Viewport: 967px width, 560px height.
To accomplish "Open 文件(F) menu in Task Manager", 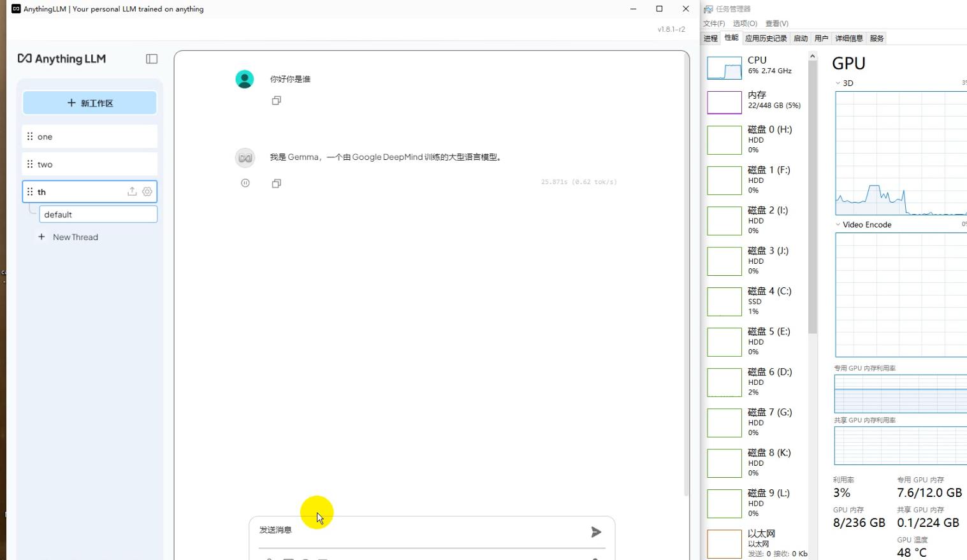I will click(x=714, y=24).
